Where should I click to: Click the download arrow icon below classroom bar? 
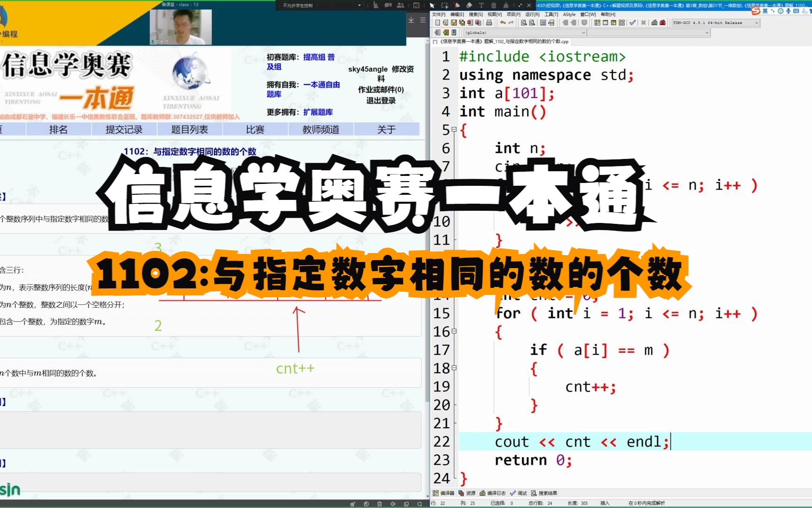(x=411, y=20)
